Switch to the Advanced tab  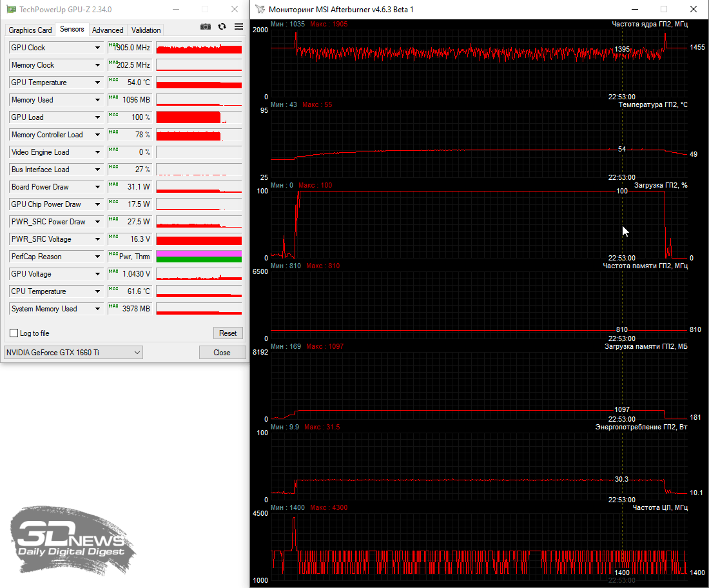108,30
